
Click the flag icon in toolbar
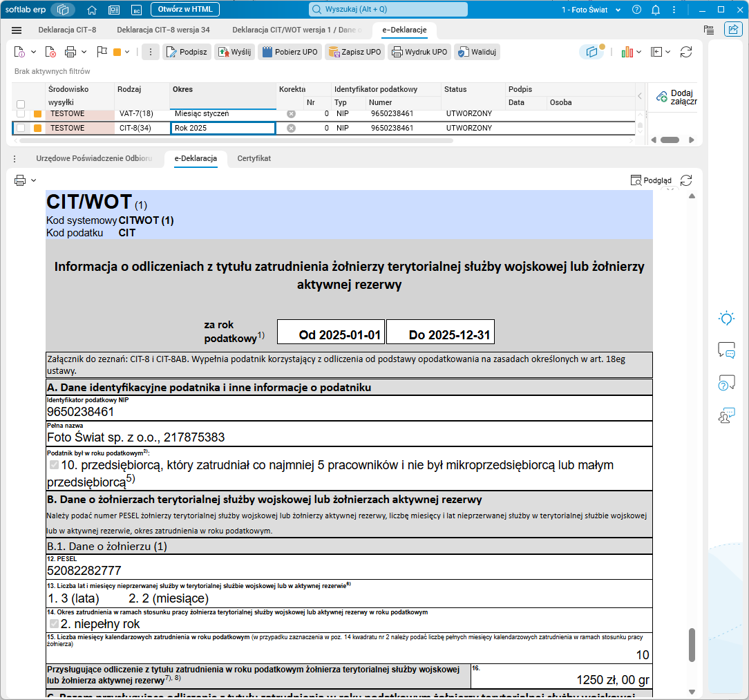click(x=102, y=52)
